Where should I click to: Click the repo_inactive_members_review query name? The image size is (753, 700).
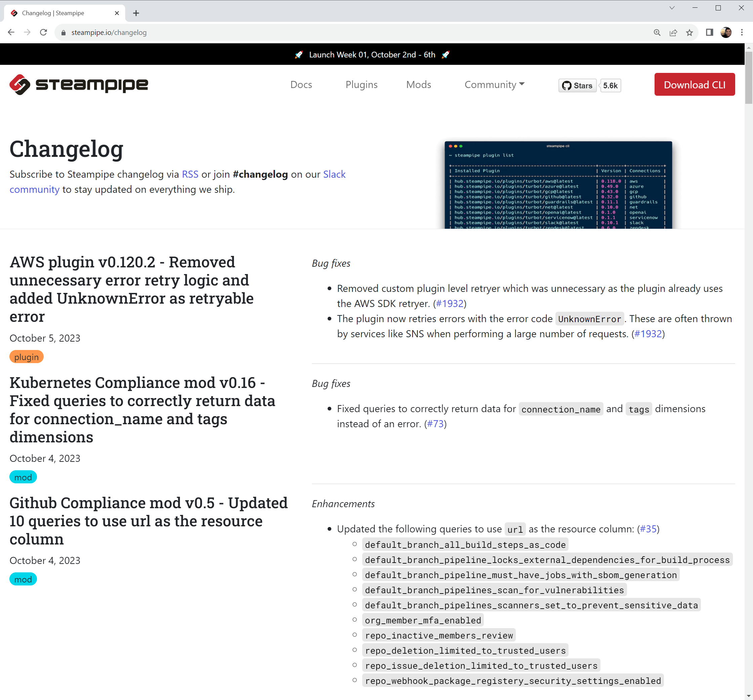point(438,635)
